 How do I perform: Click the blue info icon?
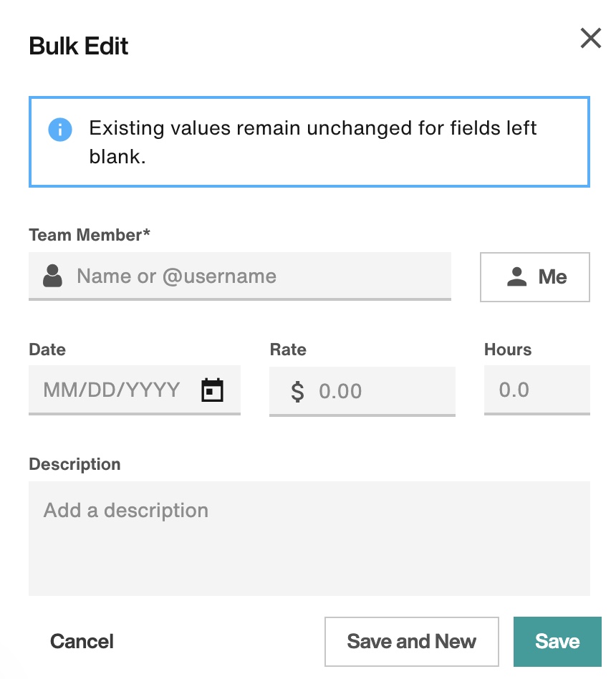[x=60, y=130]
